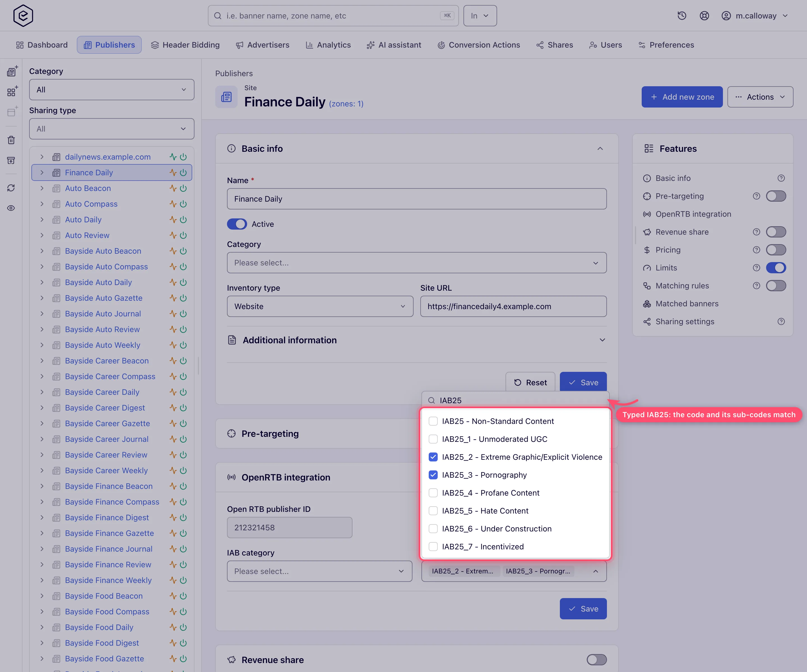This screenshot has width=807, height=672.
Task: Jump to Matched banners in Features
Action: pos(687,304)
